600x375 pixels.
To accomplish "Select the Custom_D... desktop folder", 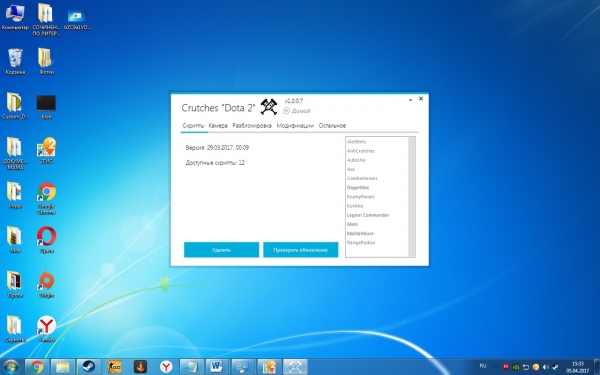I will click(x=15, y=106).
